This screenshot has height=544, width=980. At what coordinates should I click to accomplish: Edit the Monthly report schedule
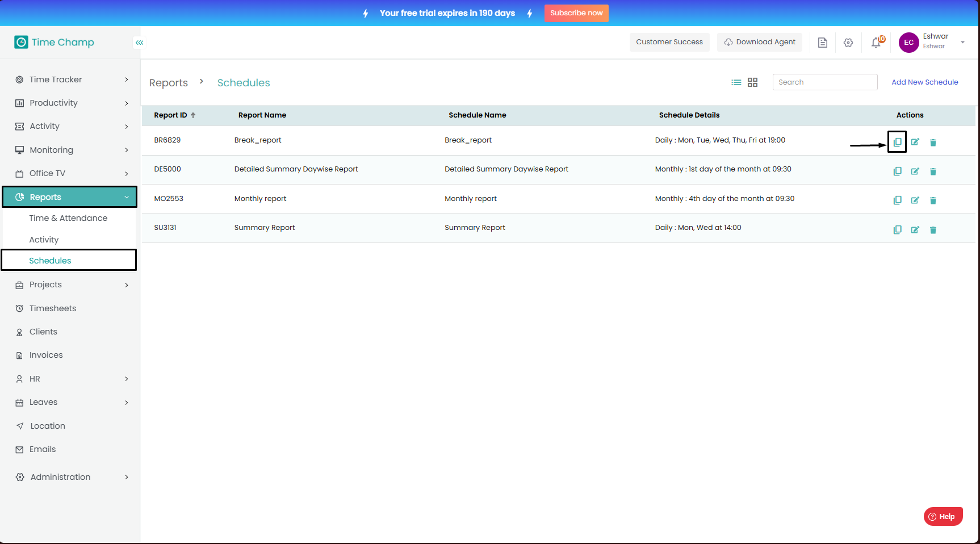(x=915, y=200)
